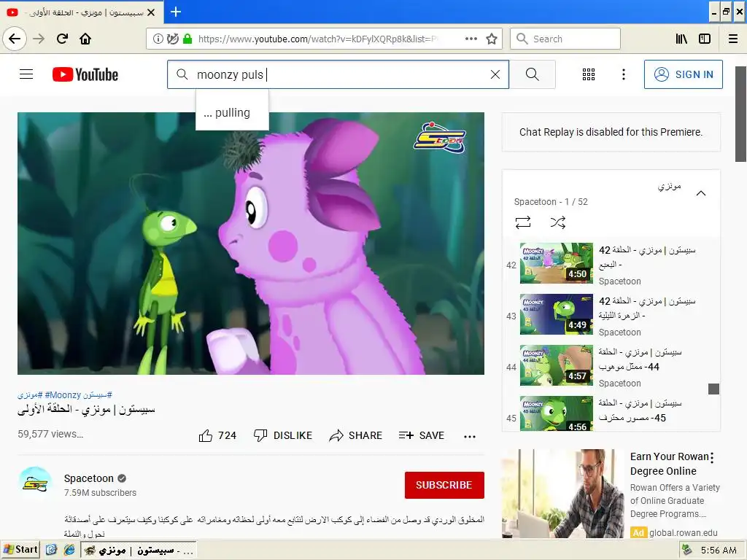
Task: Open playlist video 42 thumbnail
Action: coord(557,262)
